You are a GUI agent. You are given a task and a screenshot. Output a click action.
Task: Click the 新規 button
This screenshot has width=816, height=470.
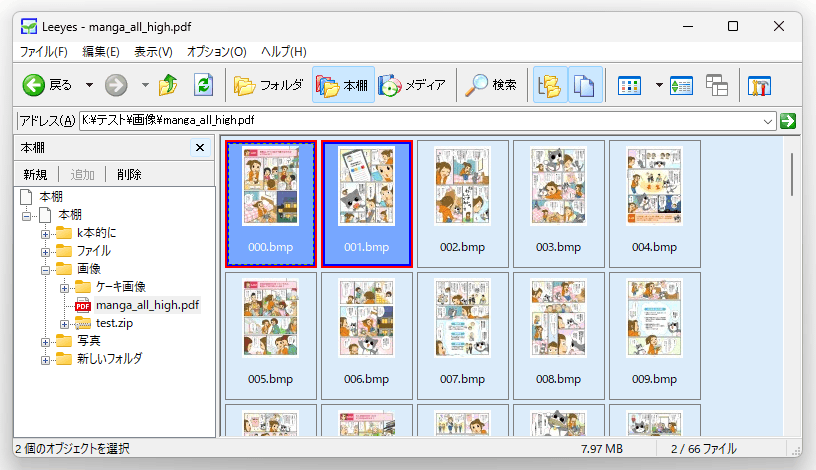click(35, 174)
